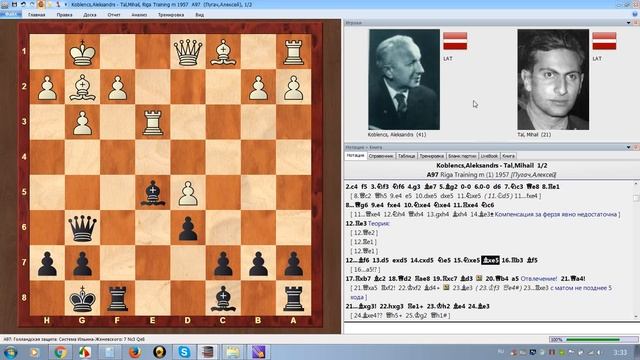640x360 pixels.
Task: Switch to the Бланк партии tab
Action: 462,156
